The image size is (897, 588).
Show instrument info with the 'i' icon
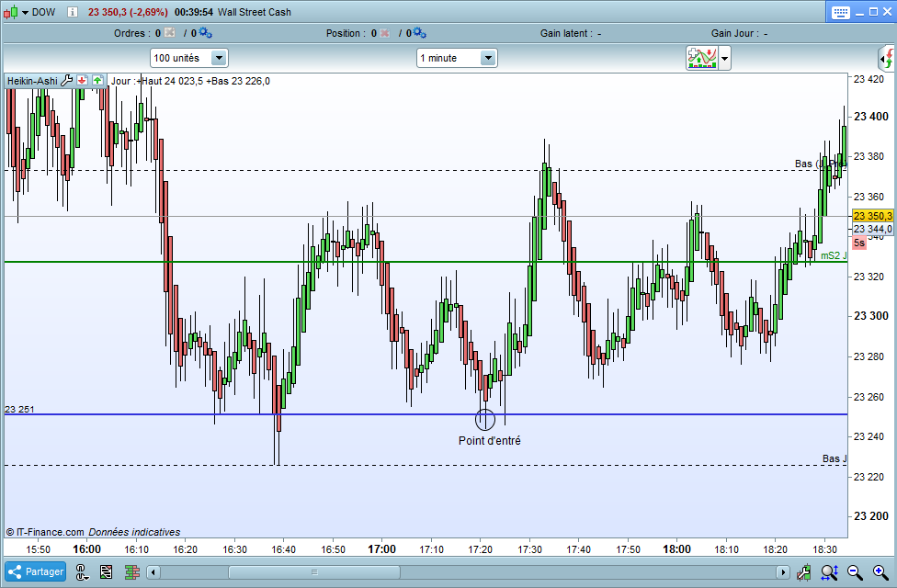point(72,12)
